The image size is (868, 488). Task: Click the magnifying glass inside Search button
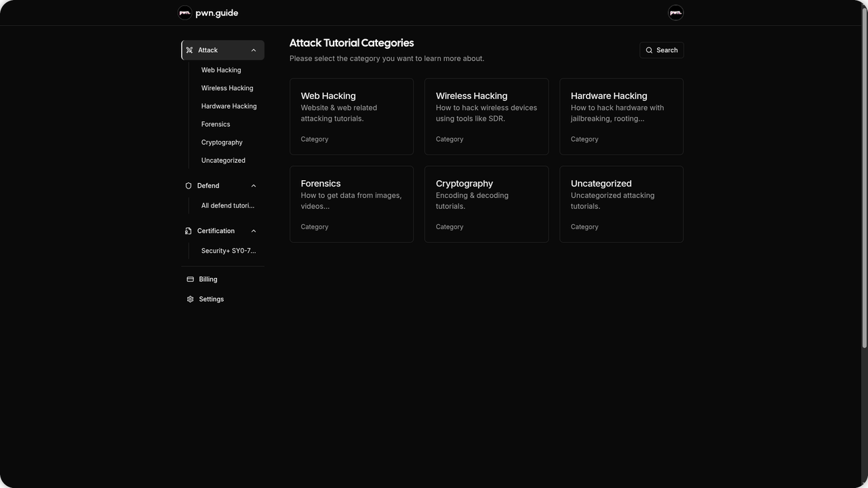coord(650,49)
